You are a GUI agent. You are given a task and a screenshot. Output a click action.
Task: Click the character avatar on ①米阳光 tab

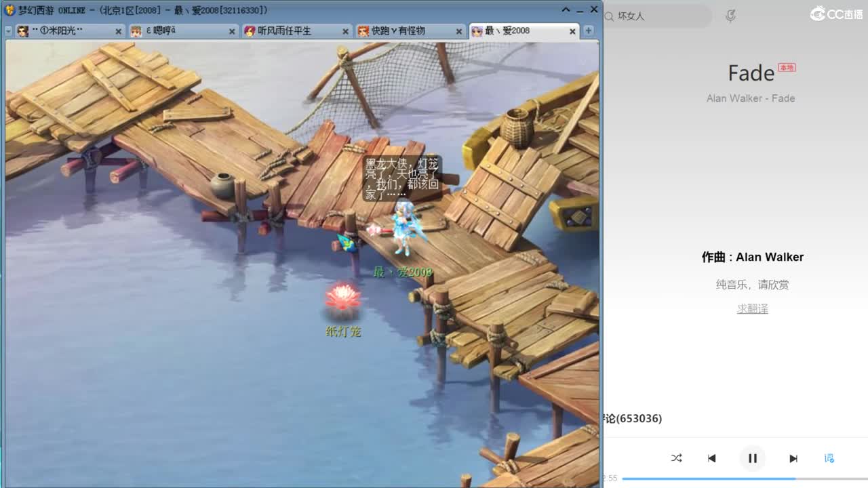[x=23, y=31]
